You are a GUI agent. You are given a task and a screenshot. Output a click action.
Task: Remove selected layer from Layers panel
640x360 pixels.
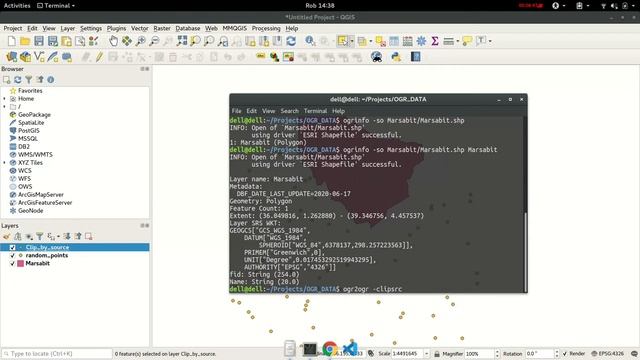point(89,236)
